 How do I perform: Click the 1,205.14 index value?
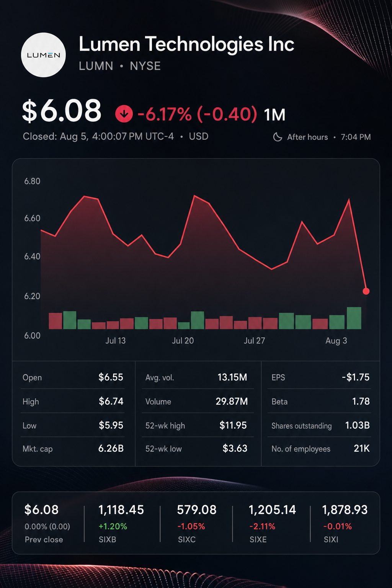[x=272, y=510]
